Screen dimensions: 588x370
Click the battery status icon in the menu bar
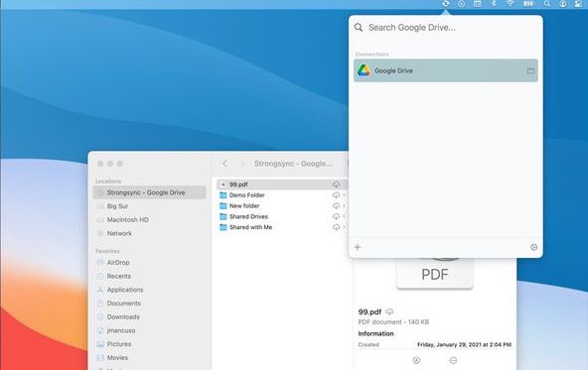tap(528, 4)
